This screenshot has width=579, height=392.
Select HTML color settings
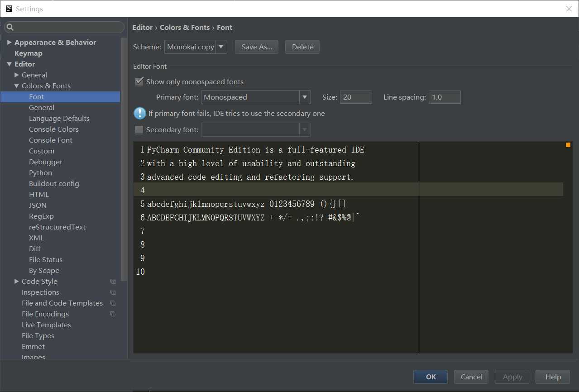click(39, 195)
